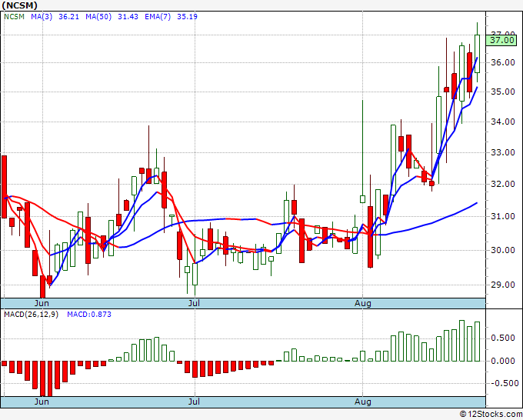Click the 0.000 MACD axis label

(503, 361)
